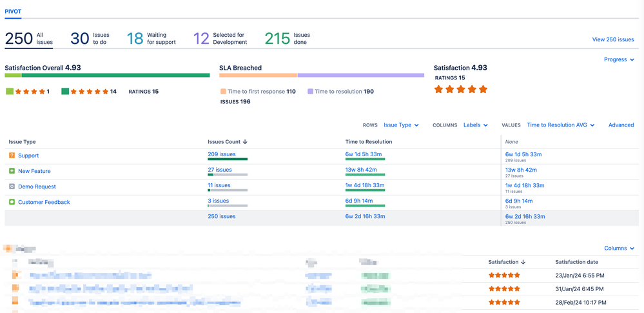Select the 215 Issues done filter

click(288, 39)
